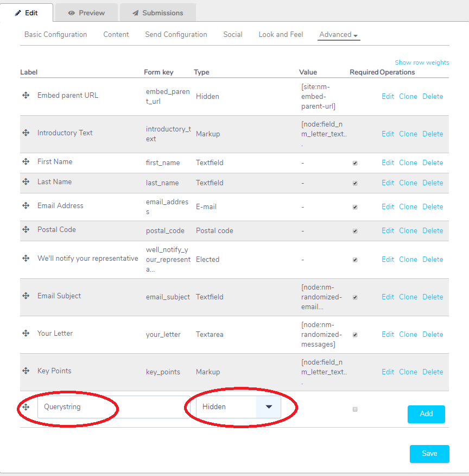The height and width of the screenshot is (476, 469).
Task: Clone the Embed parent URL component
Action: coord(408,97)
